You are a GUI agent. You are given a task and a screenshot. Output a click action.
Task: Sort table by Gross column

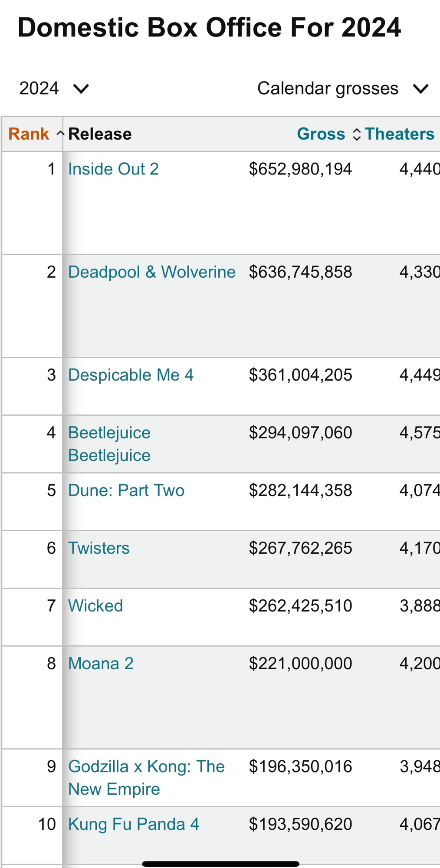(321, 134)
